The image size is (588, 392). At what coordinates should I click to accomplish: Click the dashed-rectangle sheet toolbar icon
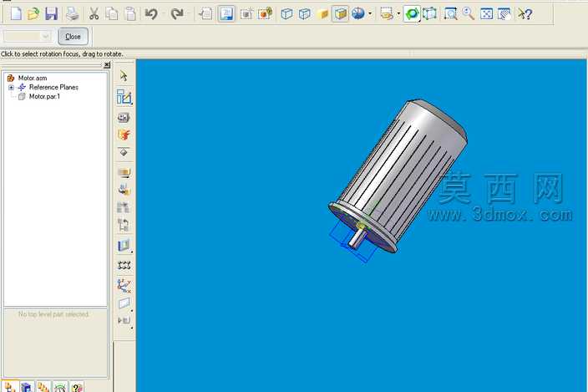pyautogui.click(x=387, y=14)
